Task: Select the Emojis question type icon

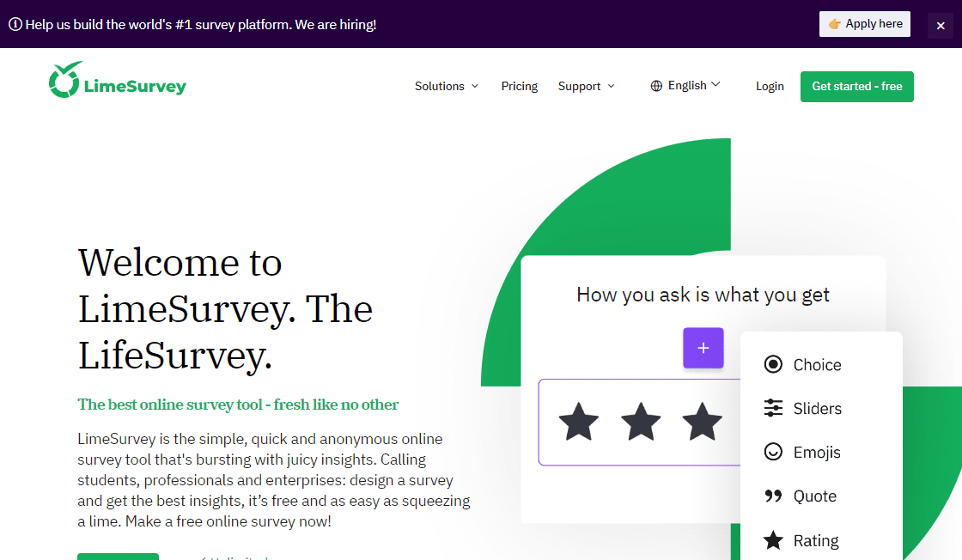Action: coord(775,452)
